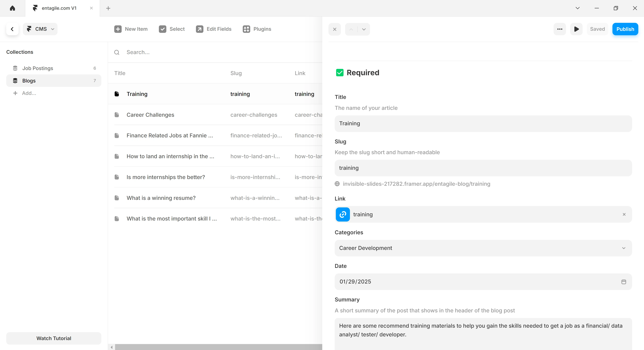Click the Training blog list item
Screen dimensions: 644x350
coord(137,94)
